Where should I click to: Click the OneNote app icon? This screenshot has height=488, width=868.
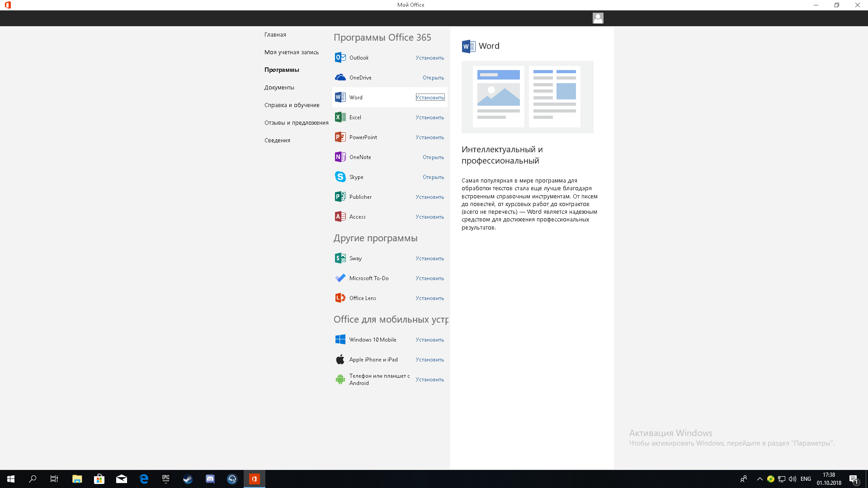pyautogui.click(x=340, y=157)
